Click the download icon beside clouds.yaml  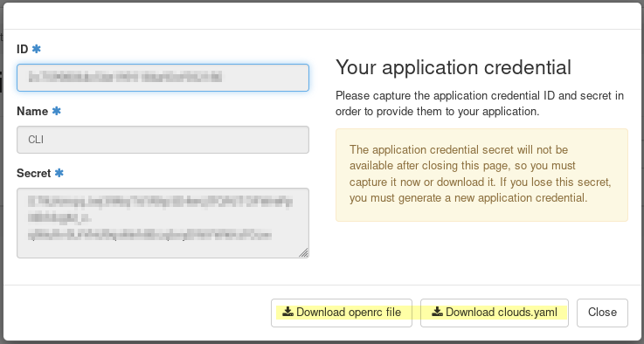click(x=438, y=312)
